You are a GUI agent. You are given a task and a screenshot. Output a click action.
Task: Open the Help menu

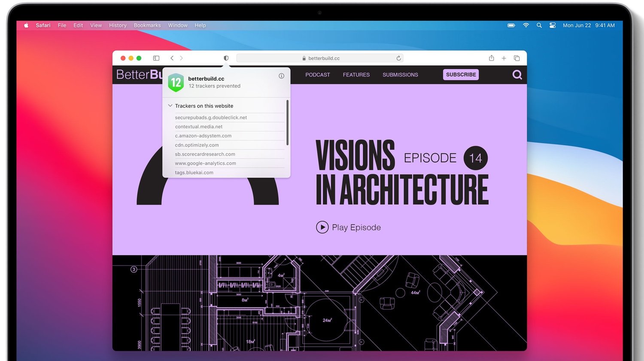200,25
